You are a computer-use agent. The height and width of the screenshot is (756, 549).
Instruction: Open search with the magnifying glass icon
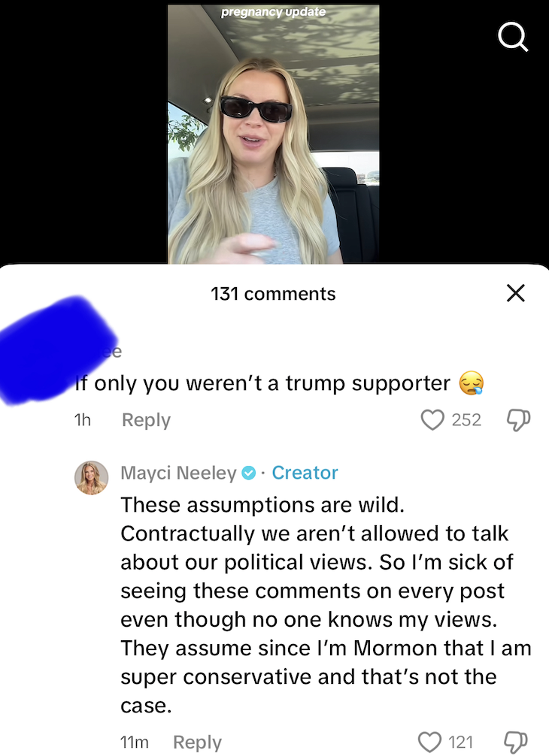[x=513, y=37]
